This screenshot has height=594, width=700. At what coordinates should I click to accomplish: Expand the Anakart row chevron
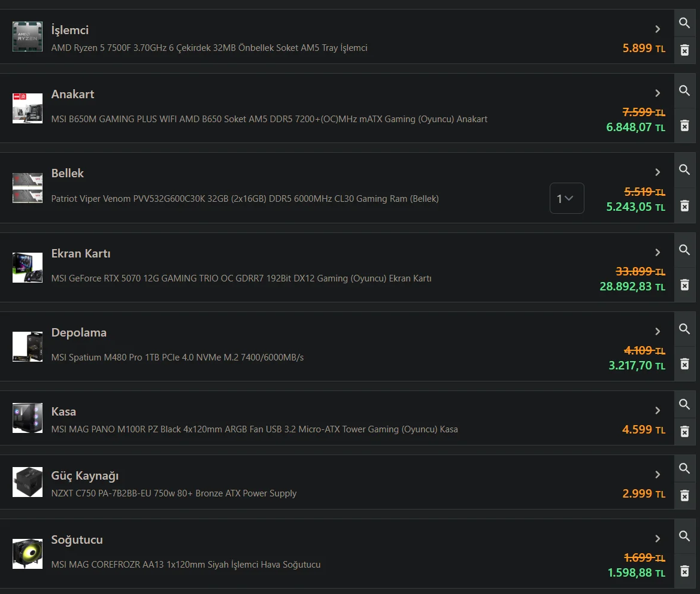[x=657, y=93]
